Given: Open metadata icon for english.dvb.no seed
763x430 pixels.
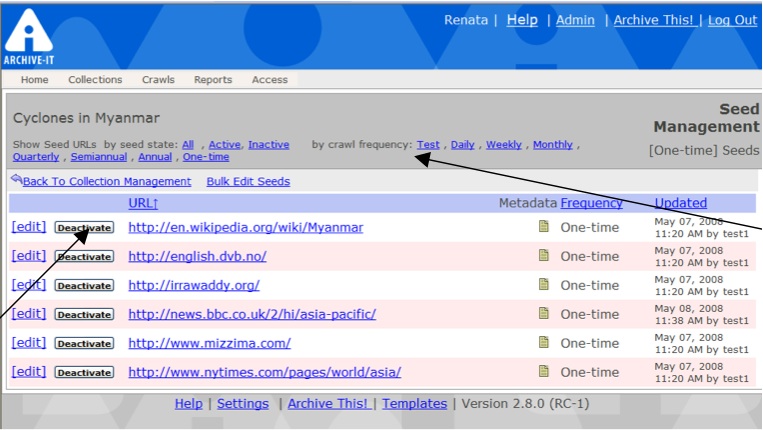Looking at the screenshot, I should pos(544,256).
